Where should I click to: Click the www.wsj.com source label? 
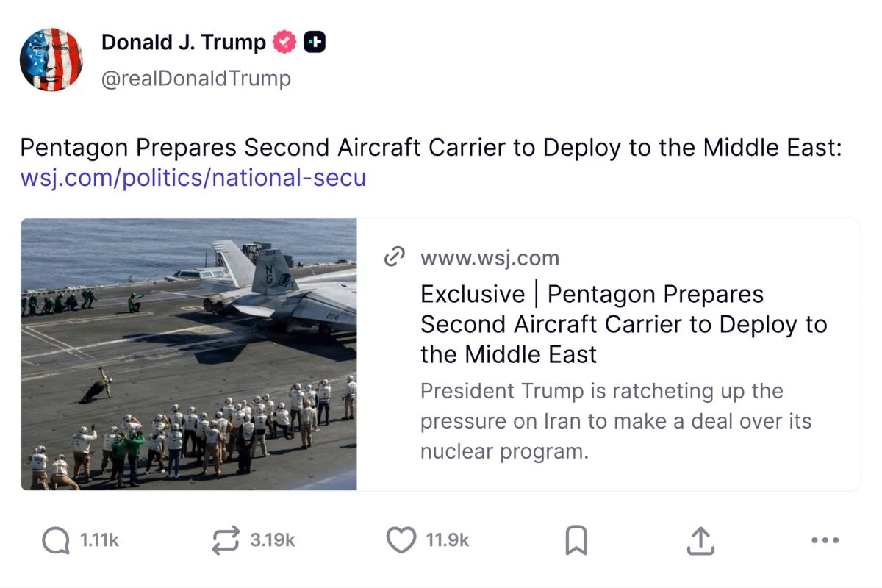(x=490, y=258)
